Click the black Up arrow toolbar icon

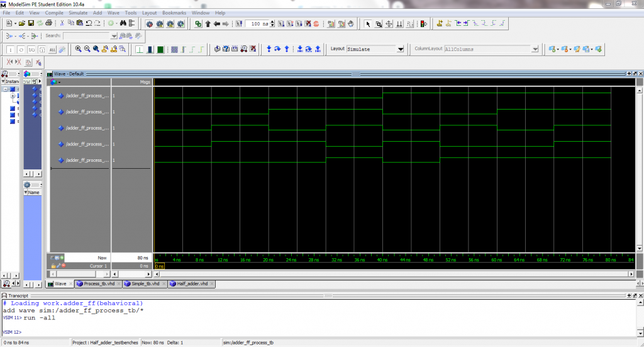(208, 24)
